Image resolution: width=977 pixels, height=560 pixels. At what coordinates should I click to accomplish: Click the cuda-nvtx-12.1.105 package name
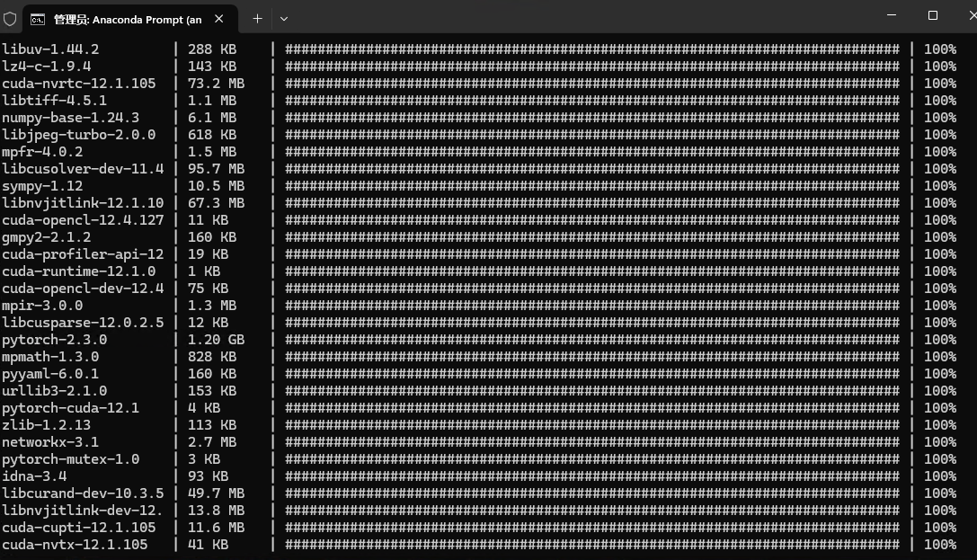tap(75, 545)
